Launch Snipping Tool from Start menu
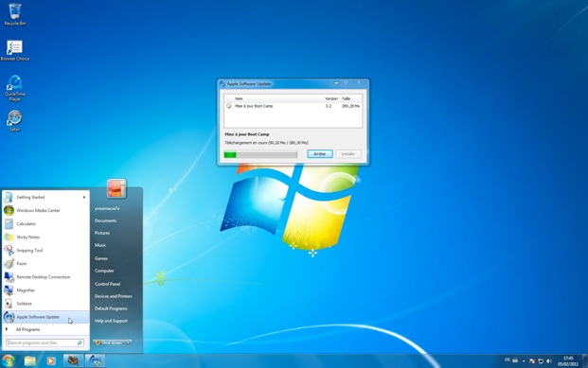This screenshot has width=588, height=368. [x=45, y=251]
